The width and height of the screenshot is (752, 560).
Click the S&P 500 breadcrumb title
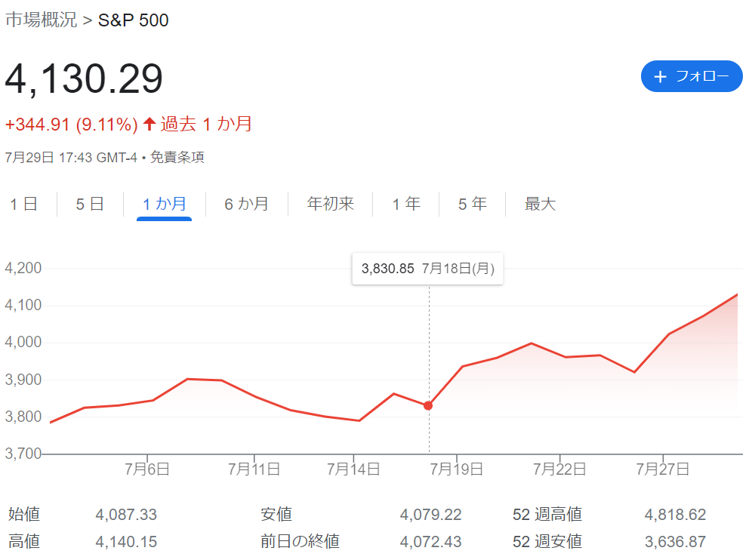(x=134, y=20)
